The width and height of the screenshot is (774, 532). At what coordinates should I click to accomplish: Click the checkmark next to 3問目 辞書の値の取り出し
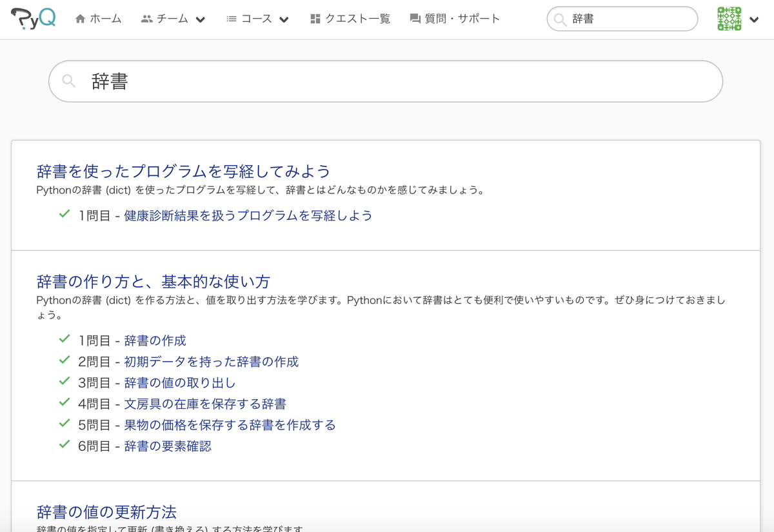coord(64,382)
